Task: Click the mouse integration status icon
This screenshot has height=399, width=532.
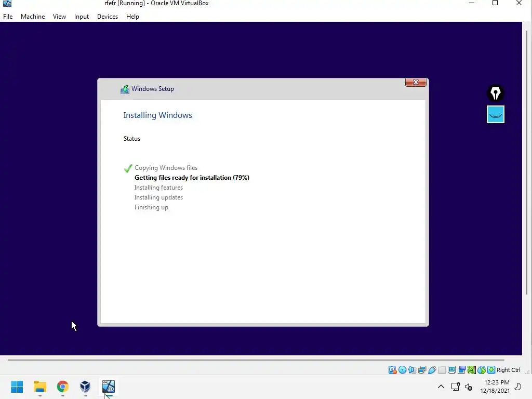Action: pyautogui.click(x=482, y=370)
